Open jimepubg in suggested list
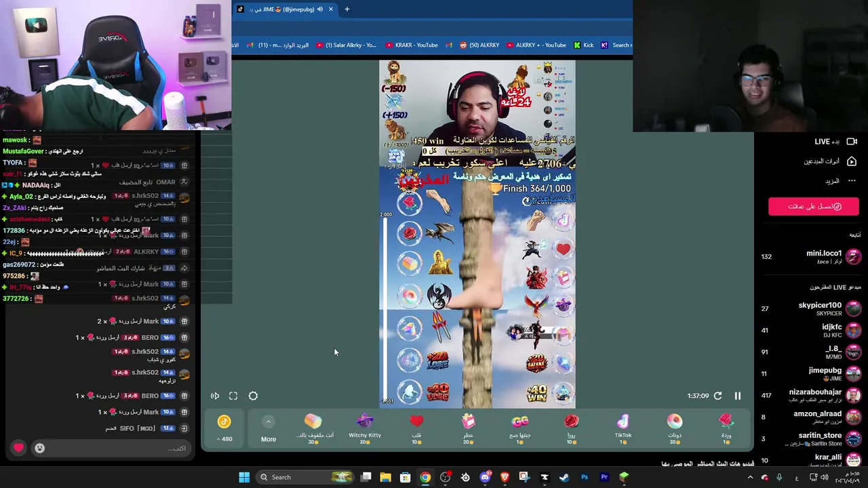Image resolution: width=868 pixels, height=488 pixels. (810, 373)
